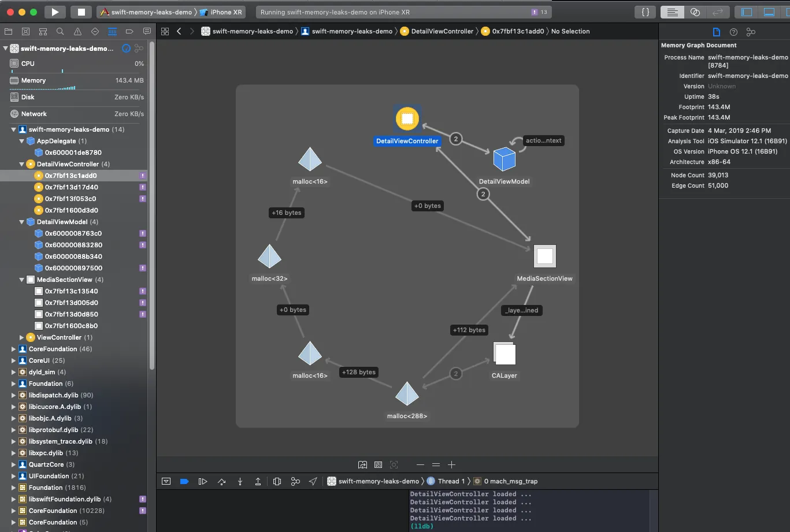Select the CALayer node in graph
The image size is (790, 532).
point(505,354)
